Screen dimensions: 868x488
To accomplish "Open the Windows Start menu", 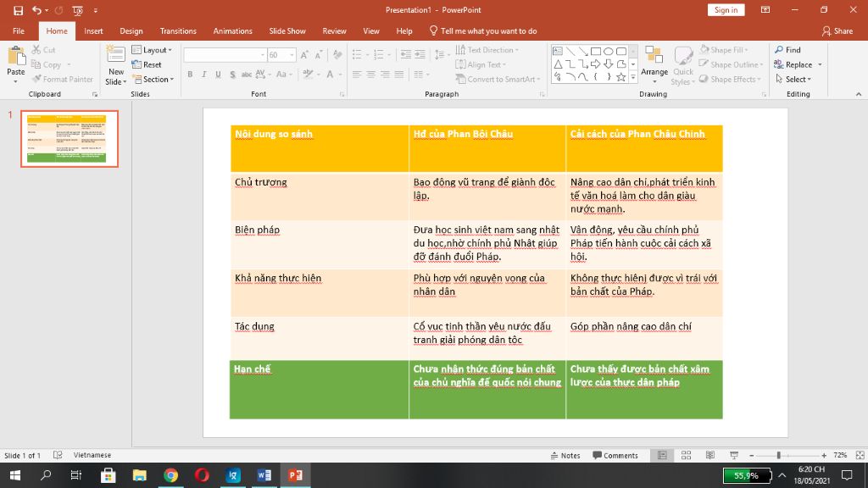I will click(x=15, y=475).
